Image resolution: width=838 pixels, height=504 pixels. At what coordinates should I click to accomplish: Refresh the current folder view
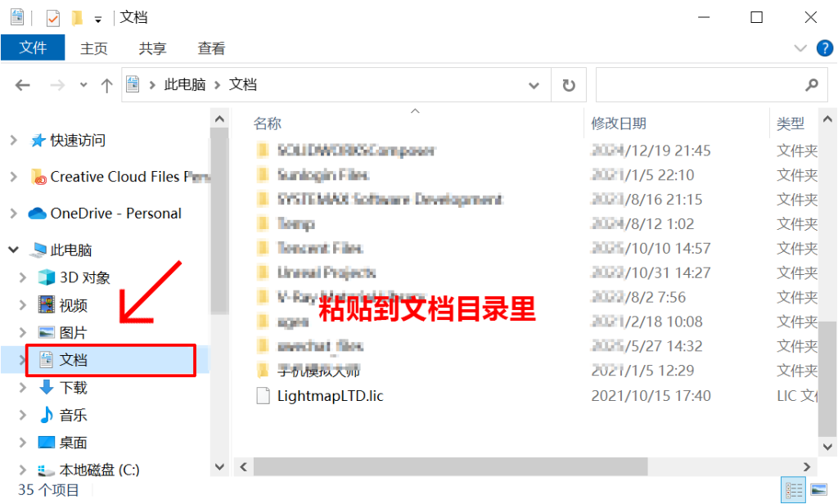point(569,85)
